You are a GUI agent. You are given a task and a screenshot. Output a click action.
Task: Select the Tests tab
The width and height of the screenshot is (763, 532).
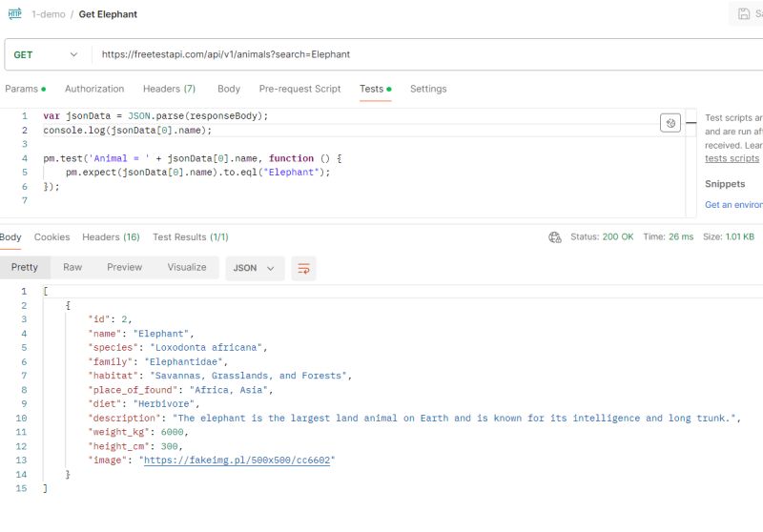[x=375, y=89]
